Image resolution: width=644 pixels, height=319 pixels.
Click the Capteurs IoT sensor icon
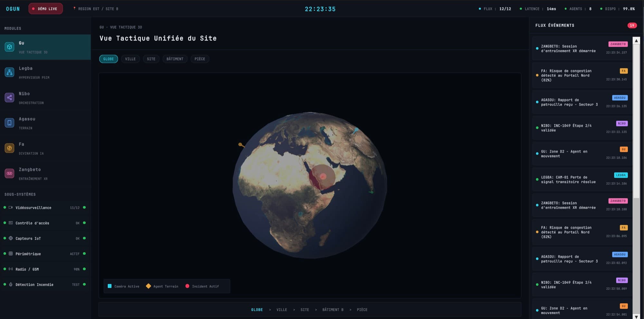(11, 238)
